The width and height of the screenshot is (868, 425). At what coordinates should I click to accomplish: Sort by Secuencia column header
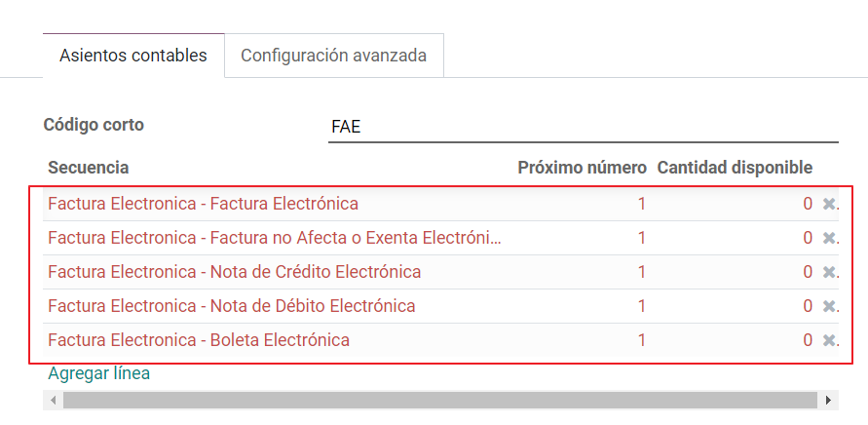(x=89, y=168)
